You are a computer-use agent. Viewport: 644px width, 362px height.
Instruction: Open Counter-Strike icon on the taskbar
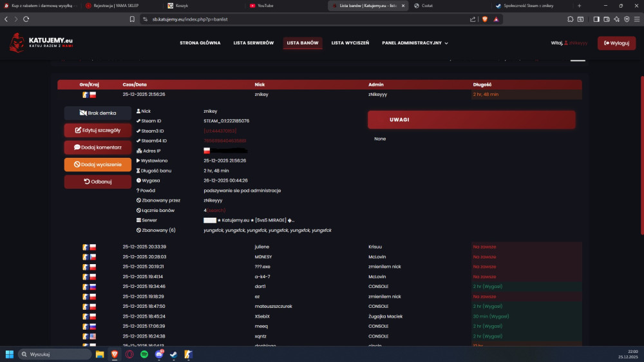point(188,354)
